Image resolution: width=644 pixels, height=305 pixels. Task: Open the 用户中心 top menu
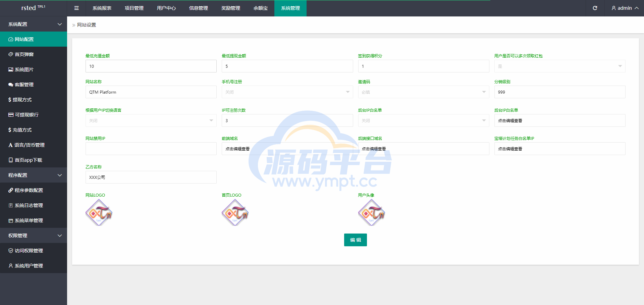pyautogui.click(x=166, y=8)
